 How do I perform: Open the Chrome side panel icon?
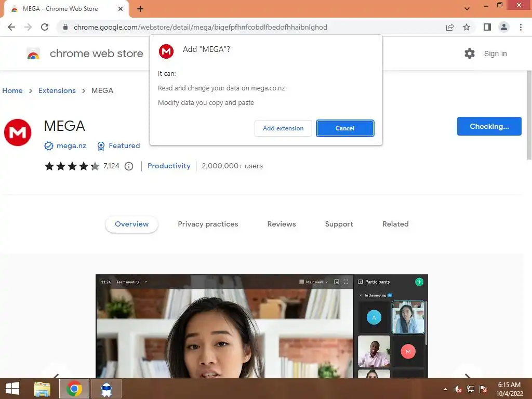(x=487, y=27)
